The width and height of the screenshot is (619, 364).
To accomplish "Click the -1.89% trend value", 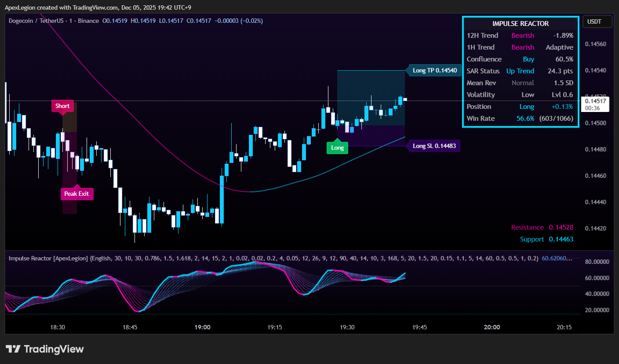I will pos(563,36).
